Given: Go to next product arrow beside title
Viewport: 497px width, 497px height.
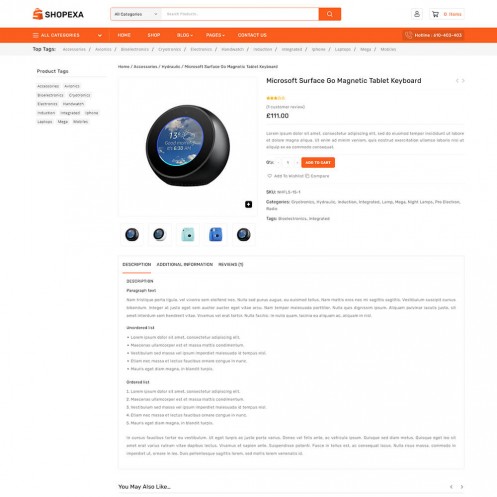Looking at the screenshot, I should (463, 81).
